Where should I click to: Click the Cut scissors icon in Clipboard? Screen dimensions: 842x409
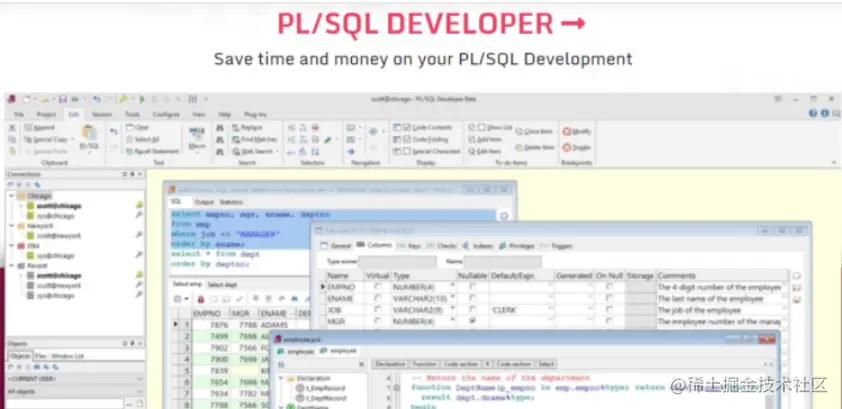[12, 128]
